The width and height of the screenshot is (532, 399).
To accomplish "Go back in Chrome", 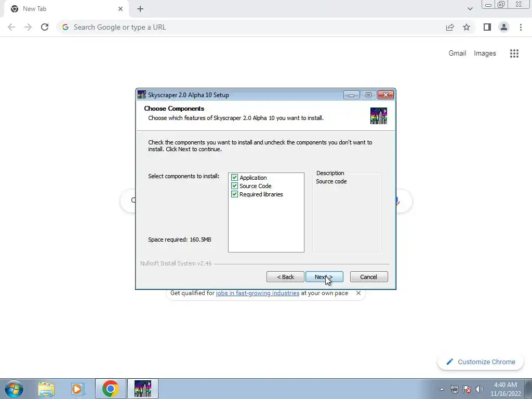I will (x=11, y=27).
